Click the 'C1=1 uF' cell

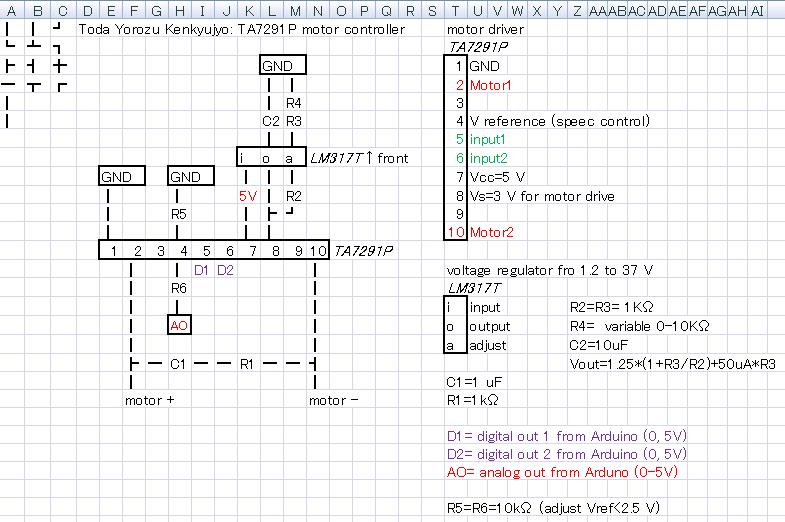(474, 382)
